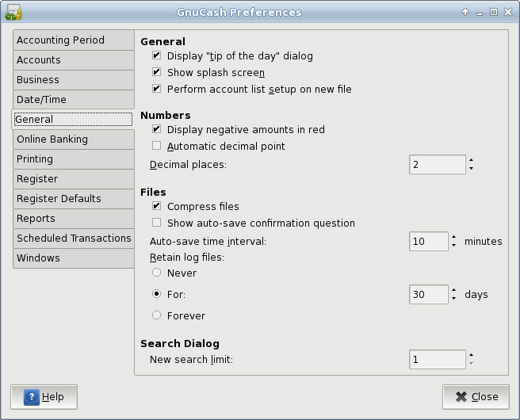Click the roll-up arrow icon in title bar
This screenshot has width=520, height=420.
pos(465,12)
